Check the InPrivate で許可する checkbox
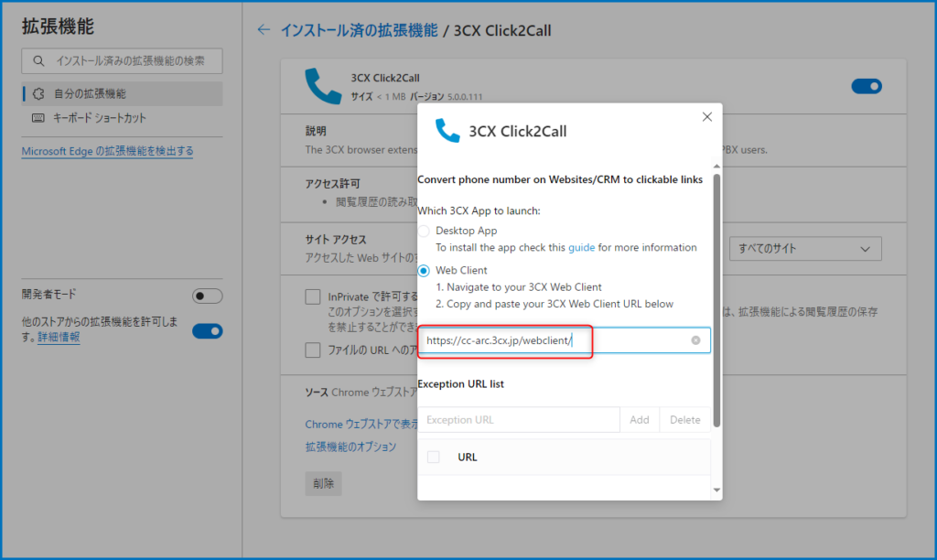 (313, 297)
